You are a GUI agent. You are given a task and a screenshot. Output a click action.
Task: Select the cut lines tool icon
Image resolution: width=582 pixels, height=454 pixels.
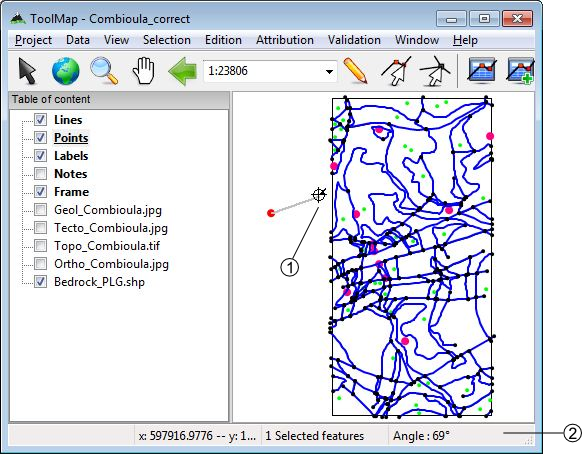pos(434,71)
